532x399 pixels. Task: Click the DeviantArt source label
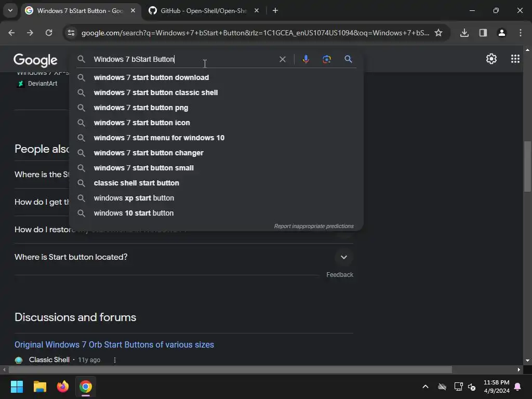43,84
